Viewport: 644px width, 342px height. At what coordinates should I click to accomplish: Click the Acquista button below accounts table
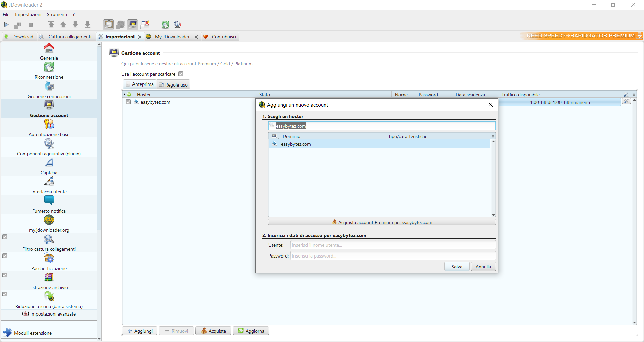[213, 331]
